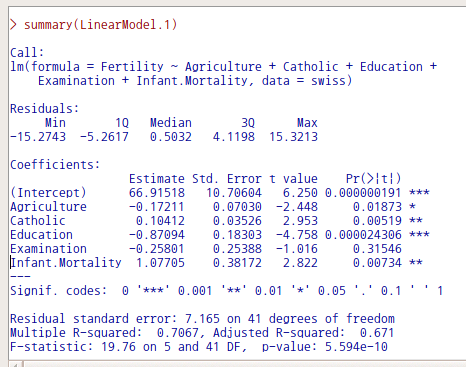This screenshot has width=466, height=367.
Task: Select the Multiple R-squared value 0.7067
Action: (178, 333)
